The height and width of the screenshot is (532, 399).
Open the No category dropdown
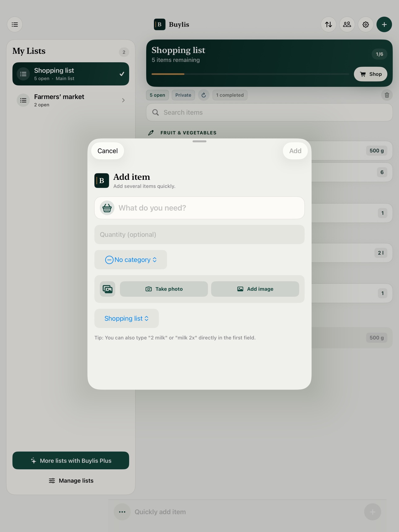(131, 260)
